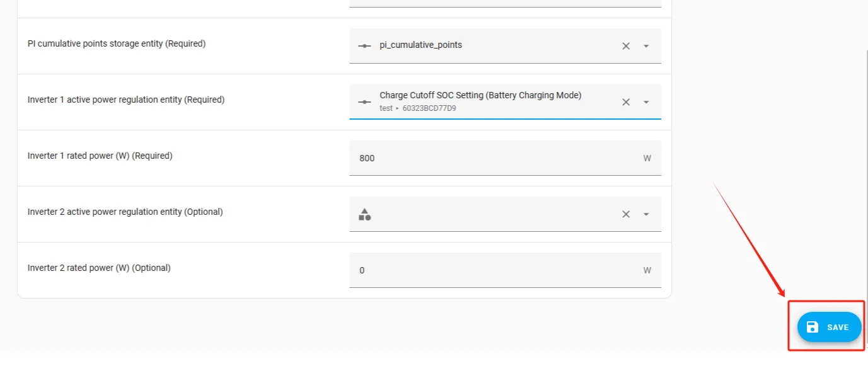Image resolution: width=868 pixels, height=366 pixels.
Task: Click the 'Inverter 2 active power regulation entity' label
Action: 125,212
